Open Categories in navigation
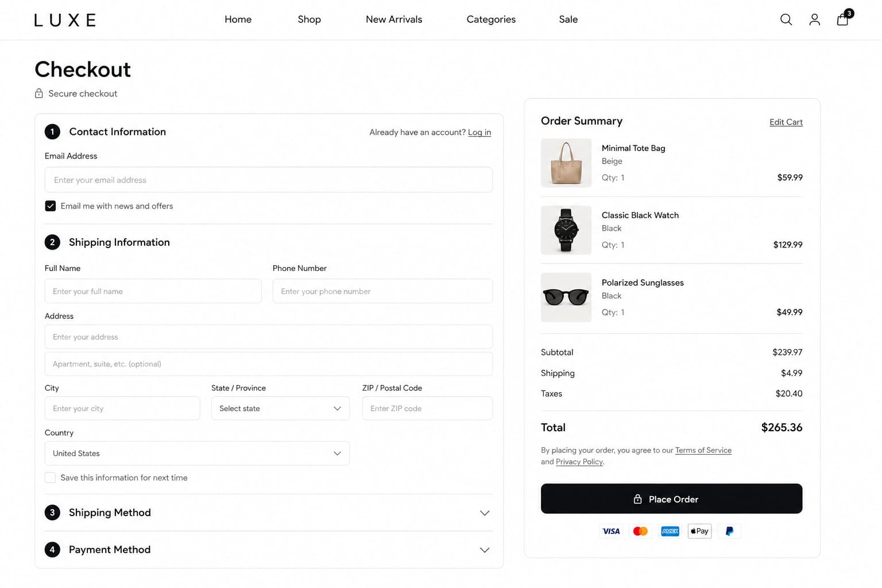This screenshot has width=882, height=588. pos(491,20)
